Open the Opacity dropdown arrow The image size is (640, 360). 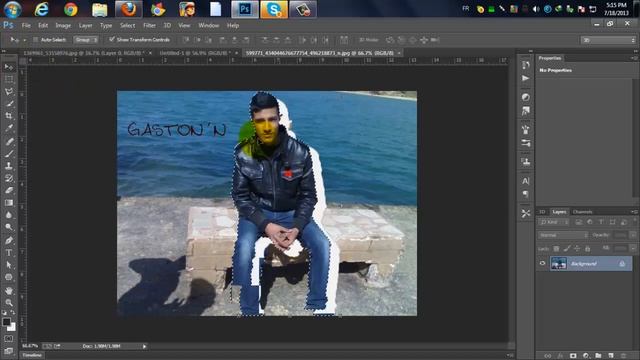[633, 235]
